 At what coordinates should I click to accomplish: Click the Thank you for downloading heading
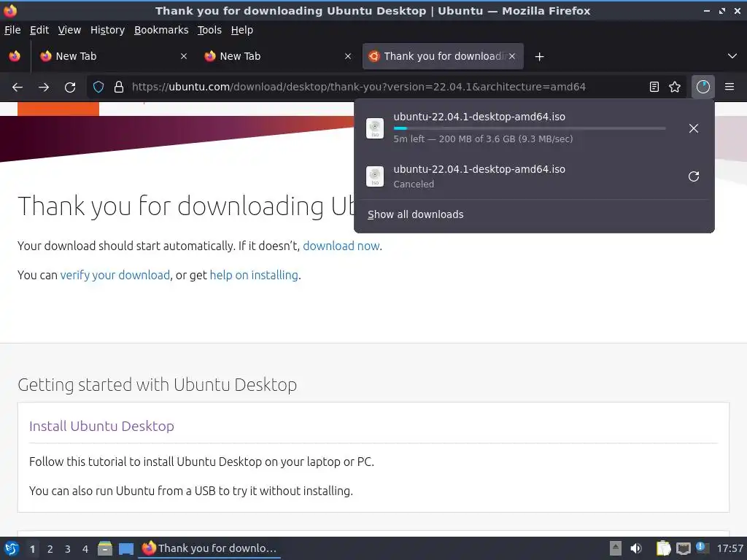(186, 206)
